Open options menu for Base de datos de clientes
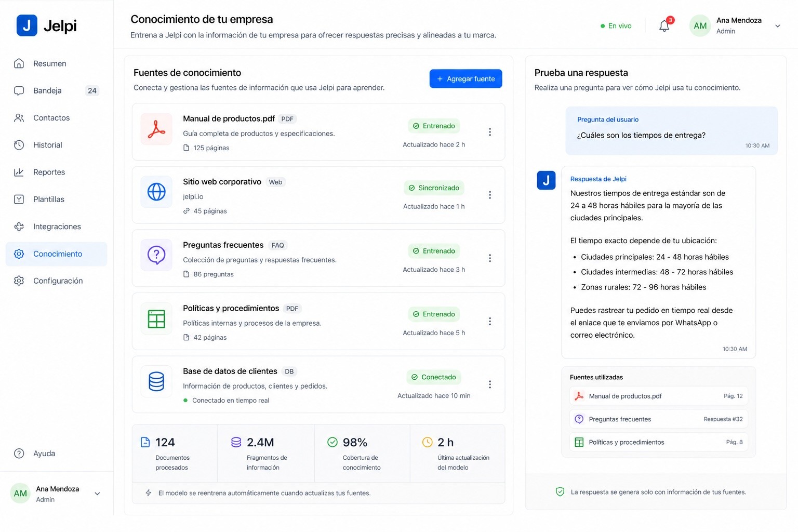Image resolution: width=798 pixels, height=532 pixels. coord(489,384)
